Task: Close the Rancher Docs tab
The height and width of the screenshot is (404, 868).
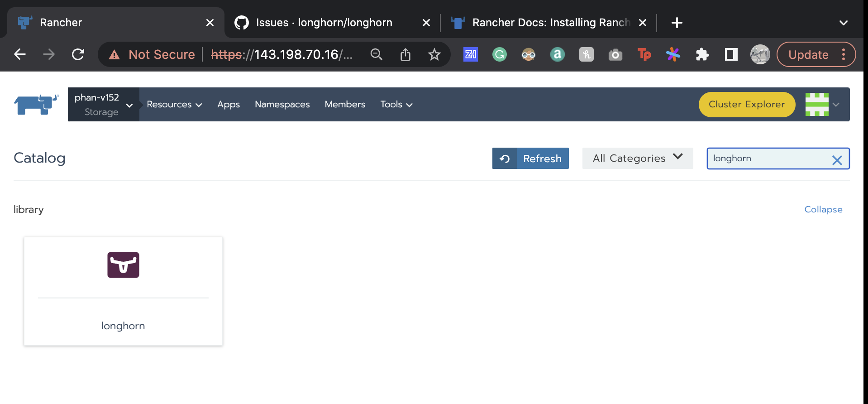Action: click(x=643, y=23)
